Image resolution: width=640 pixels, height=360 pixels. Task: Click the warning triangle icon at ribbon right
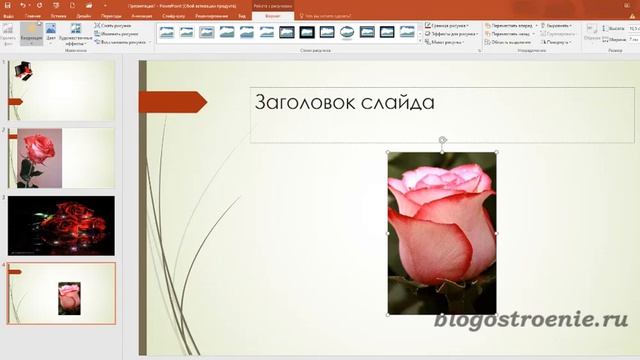[632, 16]
